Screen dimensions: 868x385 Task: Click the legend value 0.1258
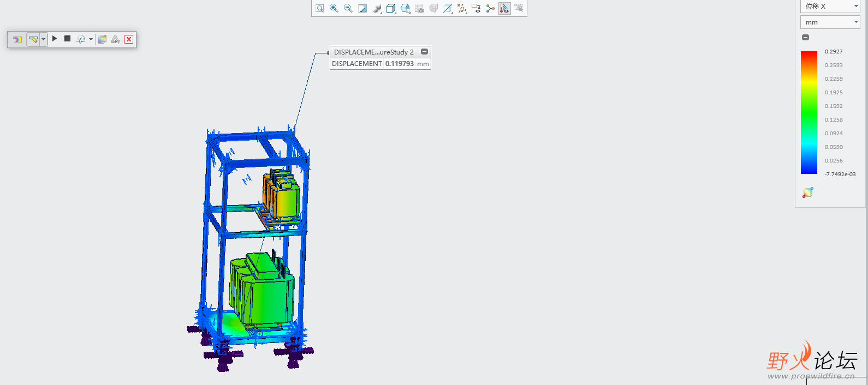click(x=834, y=120)
